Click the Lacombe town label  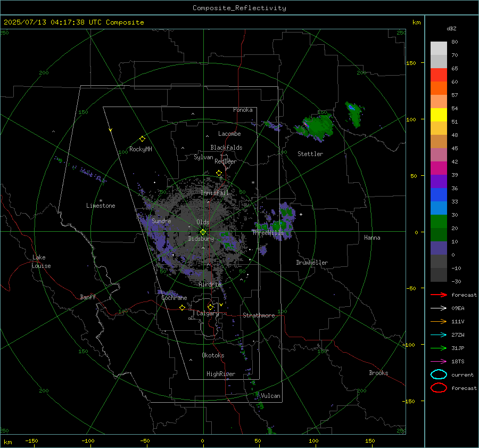tap(229, 134)
